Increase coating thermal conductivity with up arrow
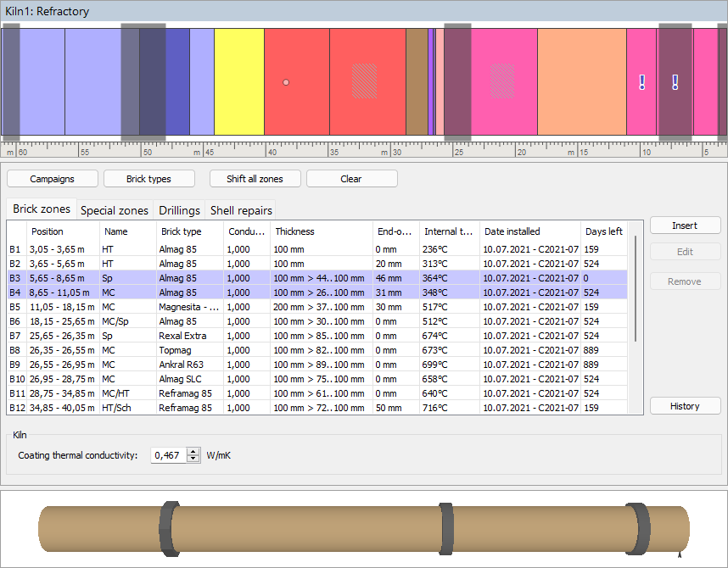This screenshot has height=568, width=728. pyautogui.click(x=193, y=452)
